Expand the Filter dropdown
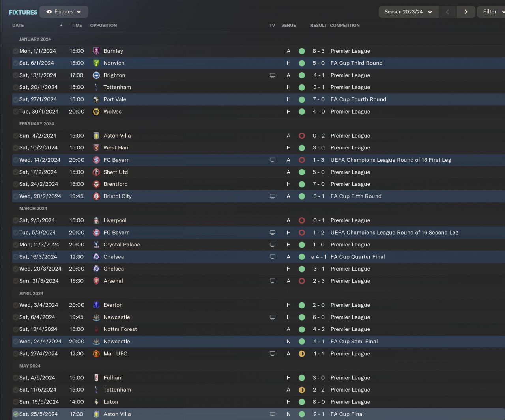This screenshot has height=420, width=505. click(x=492, y=12)
